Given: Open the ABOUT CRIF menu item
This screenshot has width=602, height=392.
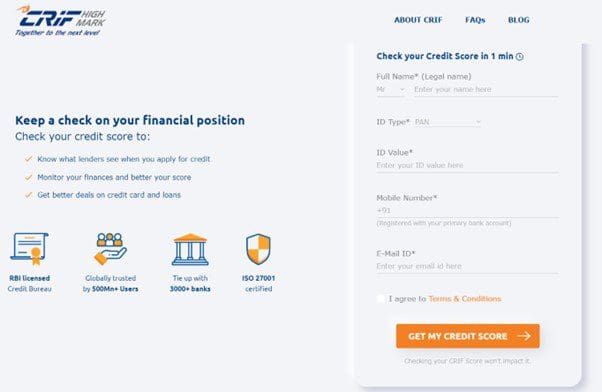Looking at the screenshot, I should click(418, 20).
